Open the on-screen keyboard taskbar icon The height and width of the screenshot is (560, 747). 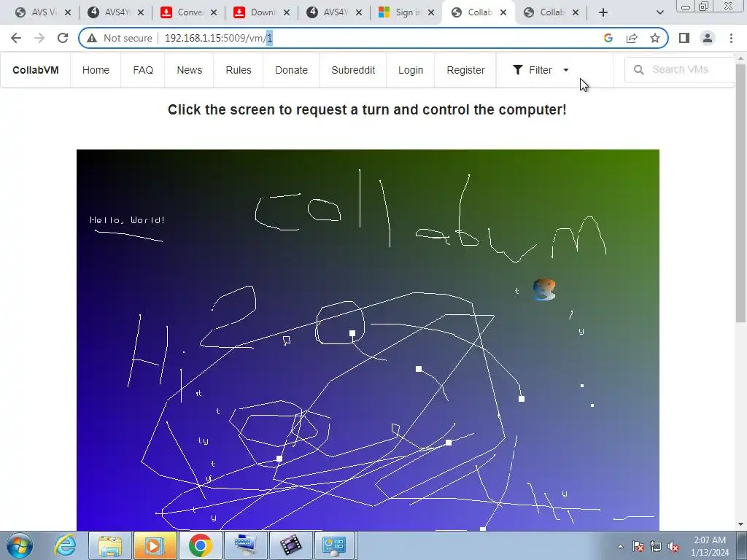tap(245, 545)
